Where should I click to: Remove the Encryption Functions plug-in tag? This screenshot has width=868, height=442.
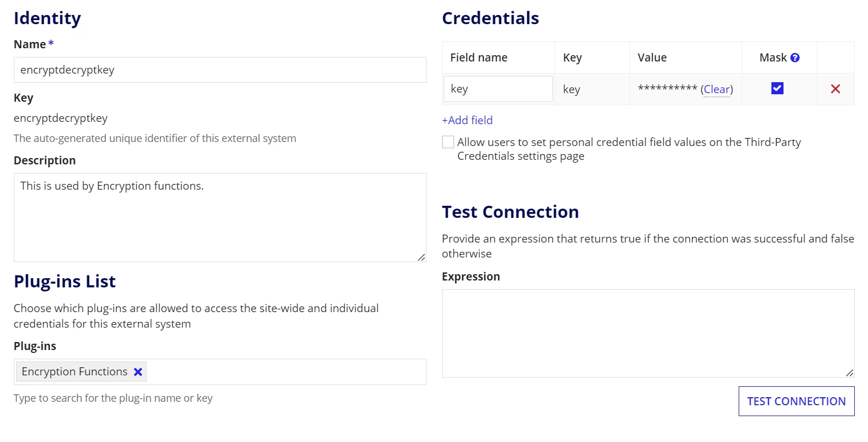click(x=138, y=372)
